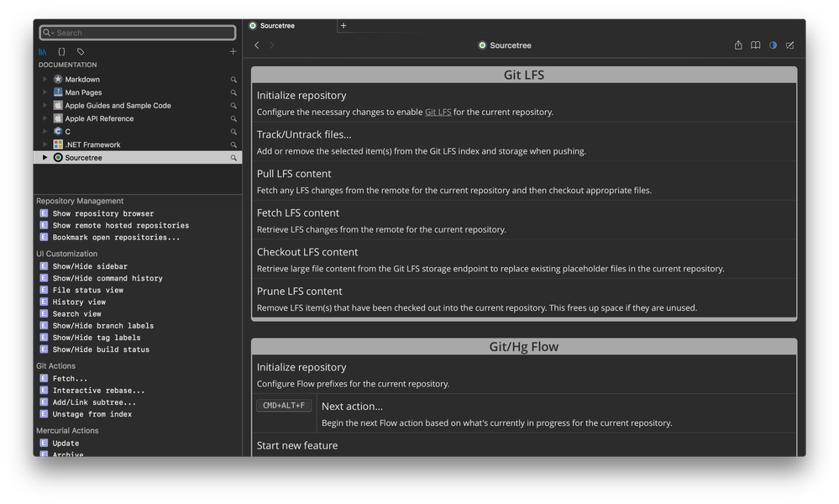Click the sidebar Search field
This screenshot has height=504, width=839.
tap(138, 33)
